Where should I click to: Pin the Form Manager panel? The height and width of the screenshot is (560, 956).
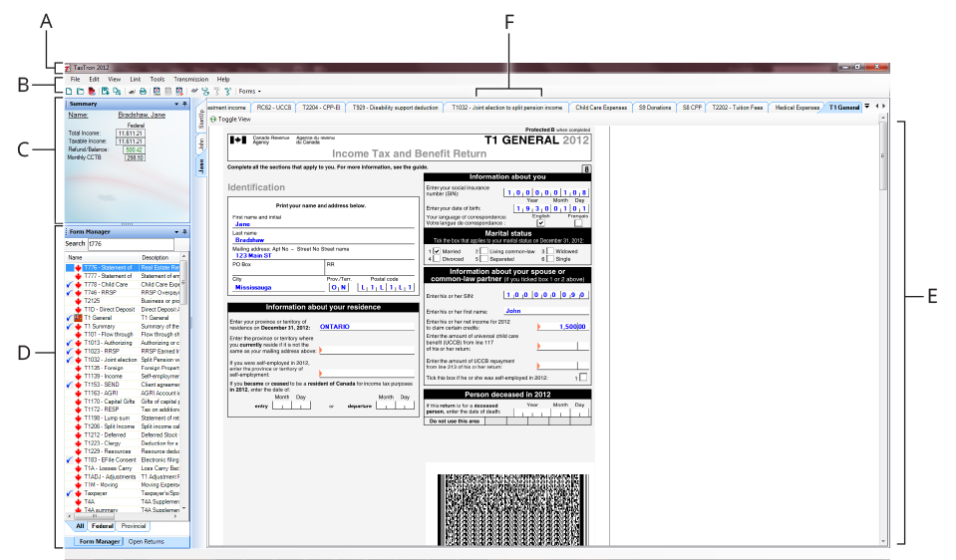(183, 232)
